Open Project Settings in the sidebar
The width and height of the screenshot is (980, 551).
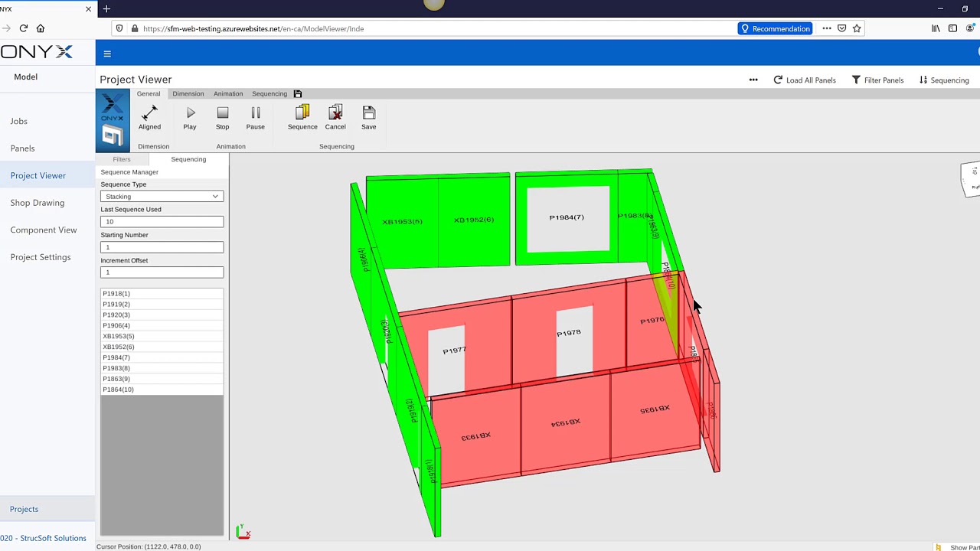click(41, 257)
